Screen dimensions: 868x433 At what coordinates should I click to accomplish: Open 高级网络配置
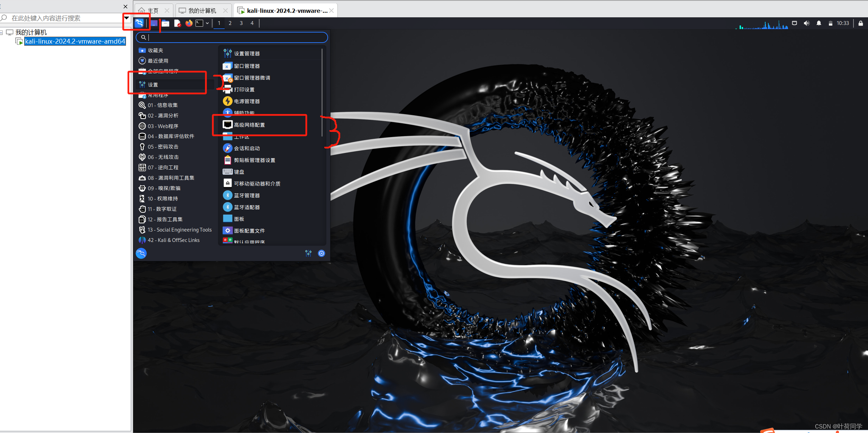point(271,125)
